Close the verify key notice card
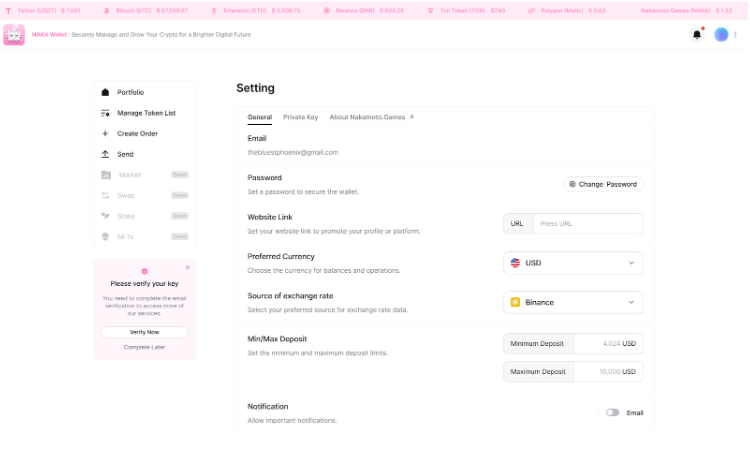This screenshot has width=750, height=452. click(187, 267)
